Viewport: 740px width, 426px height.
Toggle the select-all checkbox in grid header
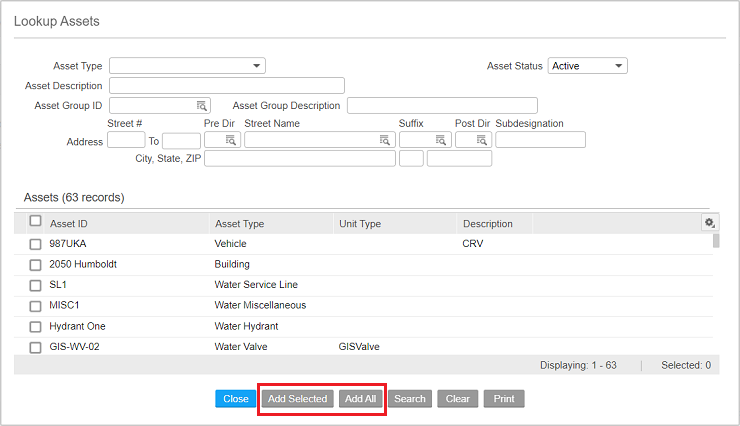coord(35,222)
